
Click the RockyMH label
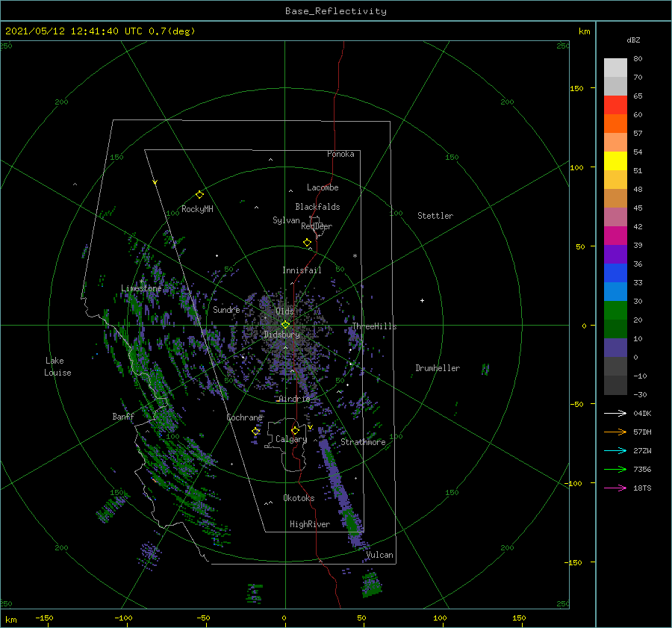point(197,209)
